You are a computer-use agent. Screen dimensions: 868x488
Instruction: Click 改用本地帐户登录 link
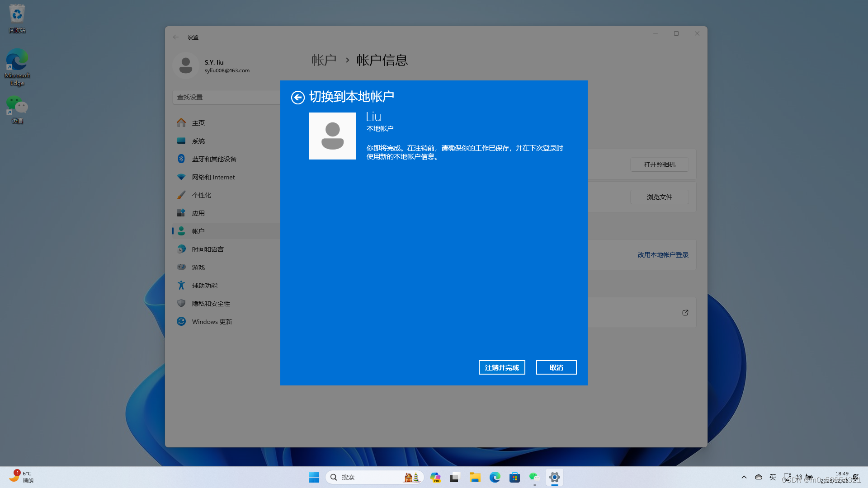(662, 254)
